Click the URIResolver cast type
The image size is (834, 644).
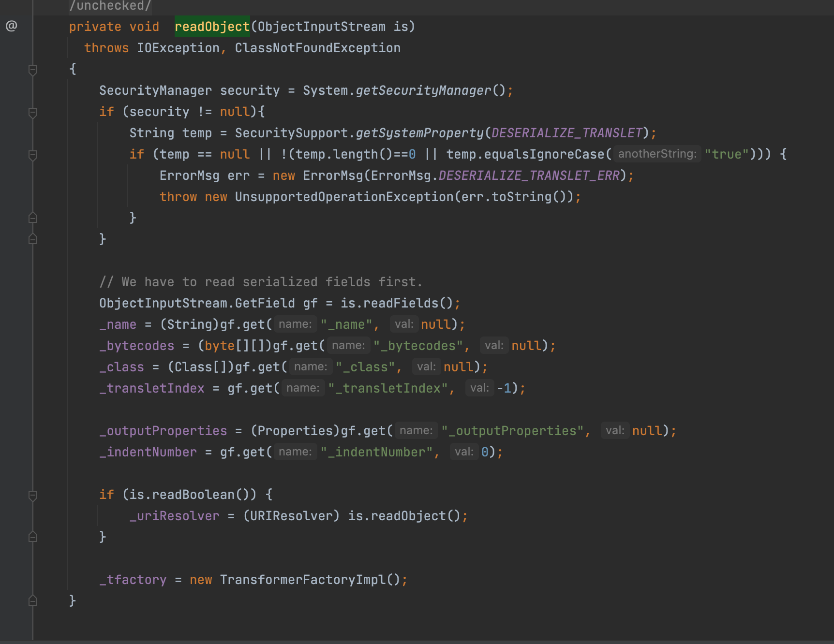(291, 516)
